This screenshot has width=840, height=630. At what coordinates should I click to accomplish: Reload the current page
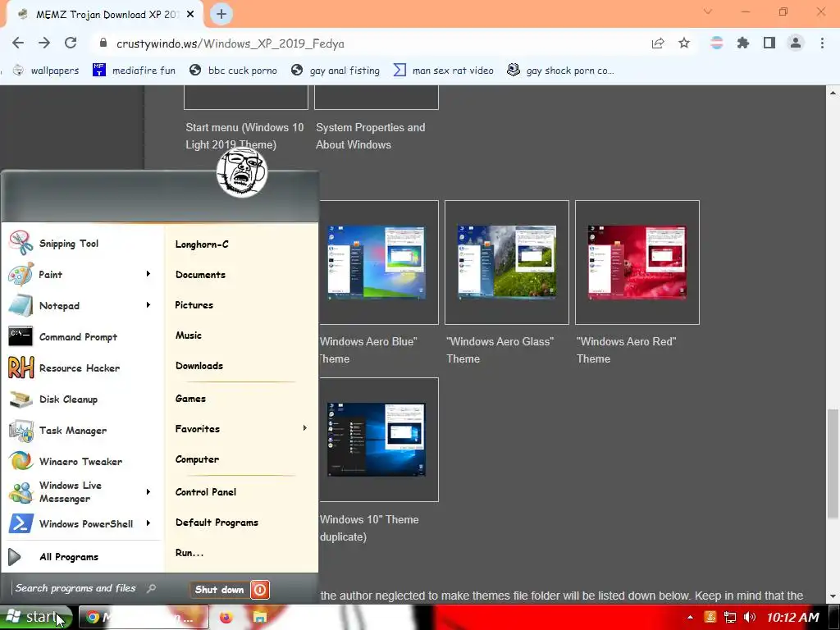tap(71, 43)
